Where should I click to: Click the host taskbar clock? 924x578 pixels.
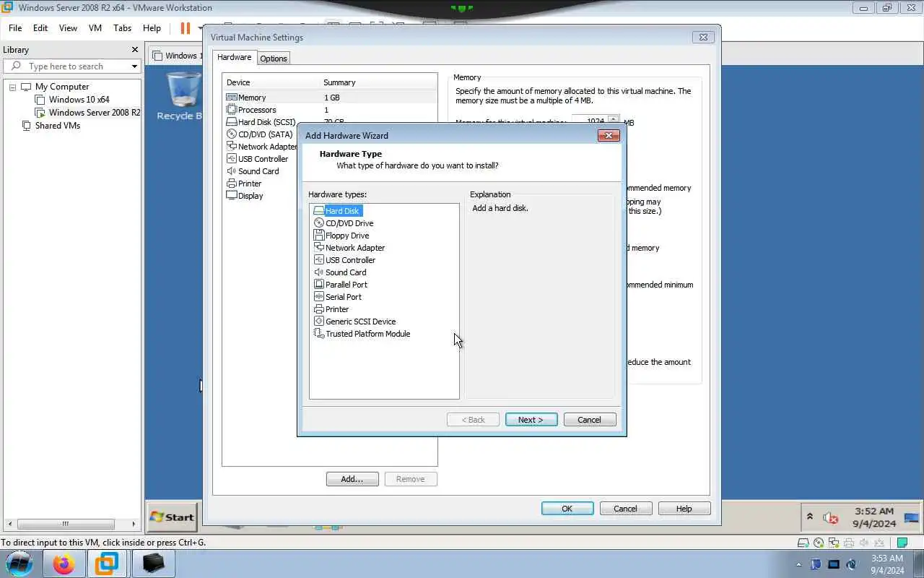tap(887, 564)
